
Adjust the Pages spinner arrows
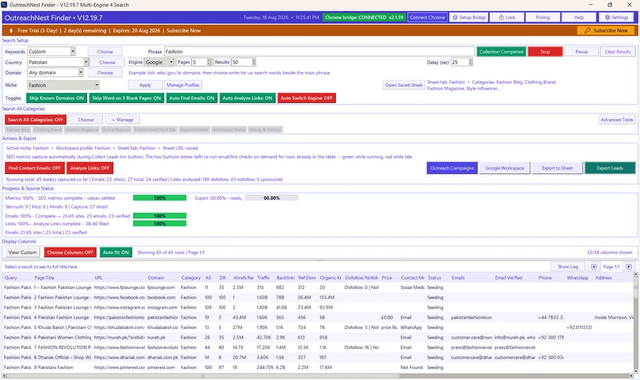(209, 62)
